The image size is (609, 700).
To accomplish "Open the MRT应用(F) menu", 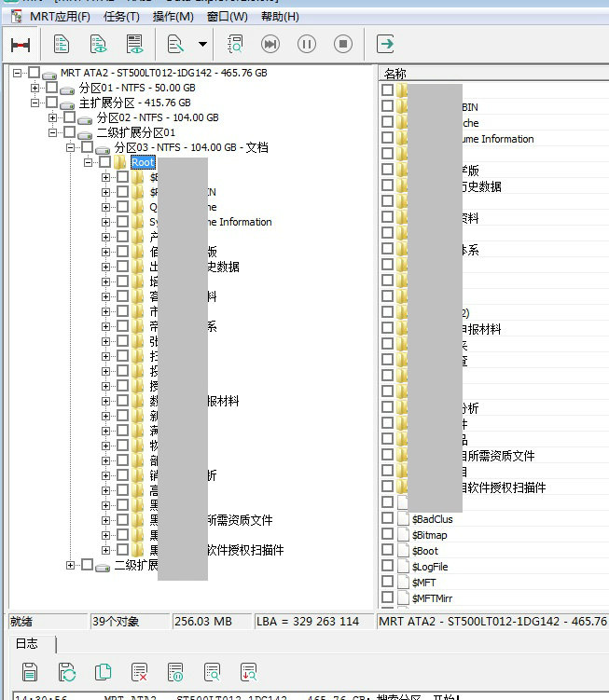I will point(60,17).
